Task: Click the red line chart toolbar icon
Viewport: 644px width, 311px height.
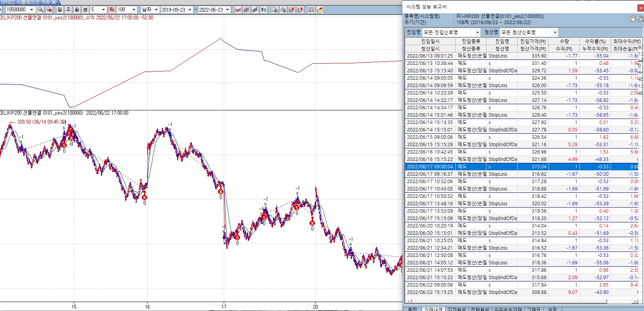Action: 238,10
